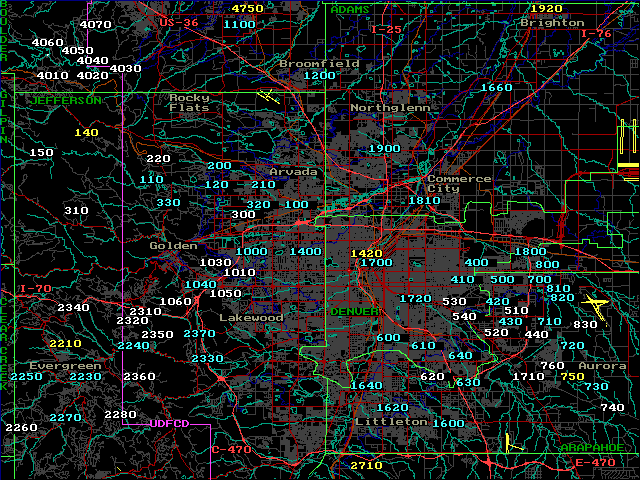Click the yellow runway symbol south of Broomfield
This screenshot has width=640, height=480.
(x=267, y=97)
